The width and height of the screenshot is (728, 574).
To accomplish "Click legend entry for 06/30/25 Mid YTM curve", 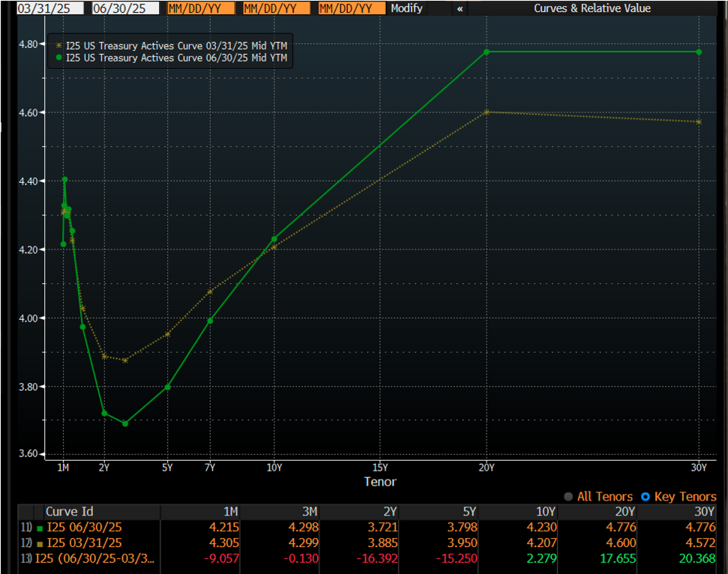I will 176,58.
